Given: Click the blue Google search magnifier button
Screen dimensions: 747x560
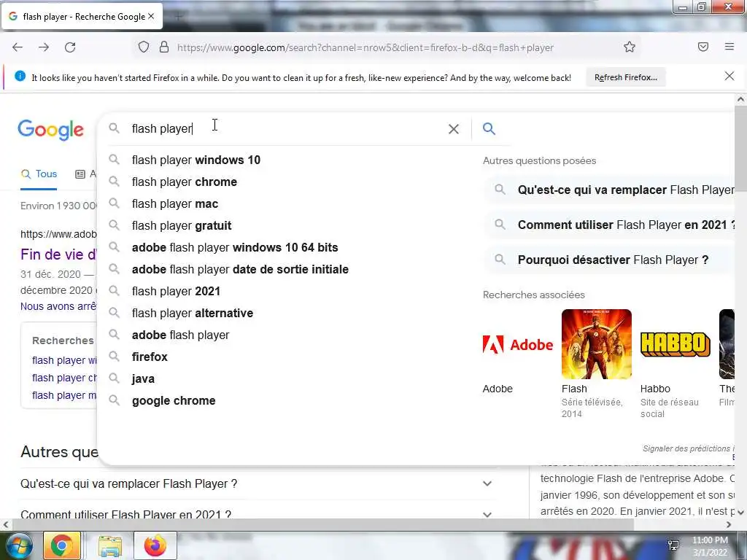Looking at the screenshot, I should click(489, 128).
